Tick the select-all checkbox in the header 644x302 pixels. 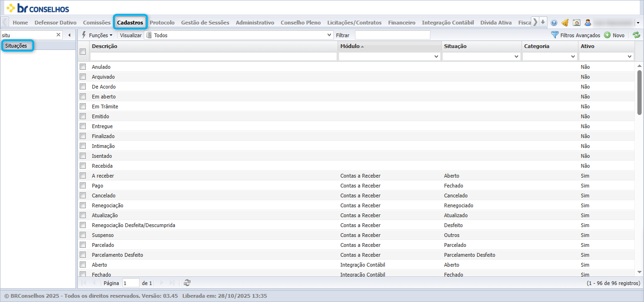point(83,51)
